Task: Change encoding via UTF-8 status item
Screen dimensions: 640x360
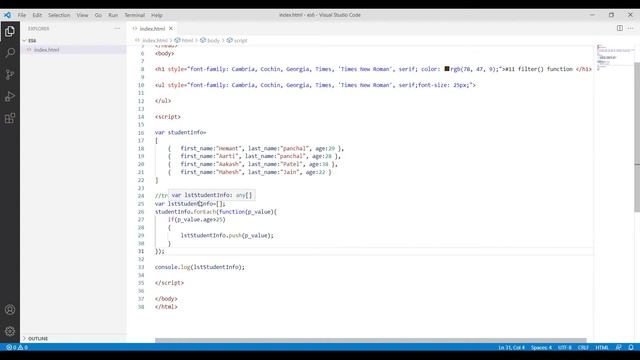Action: pos(565,347)
